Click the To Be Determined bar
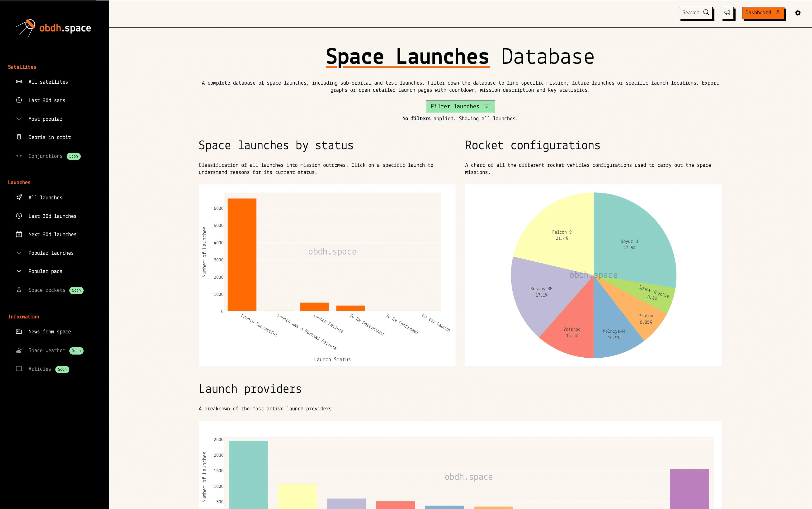Image resolution: width=812 pixels, height=509 pixels. click(350, 308)
